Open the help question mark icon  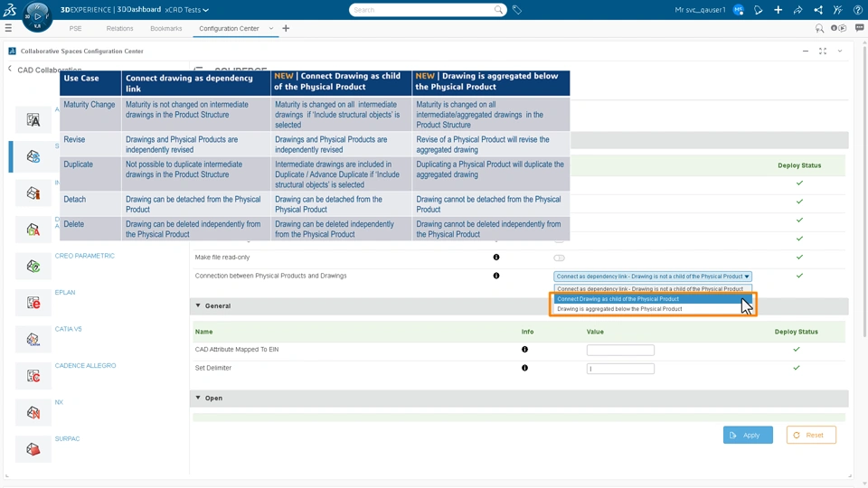pos(857,9)
